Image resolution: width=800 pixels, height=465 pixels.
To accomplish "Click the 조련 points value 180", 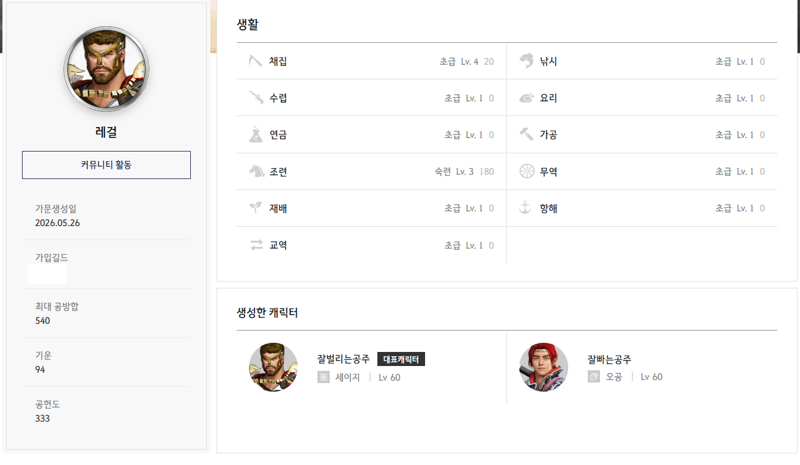I will (487, 172).
